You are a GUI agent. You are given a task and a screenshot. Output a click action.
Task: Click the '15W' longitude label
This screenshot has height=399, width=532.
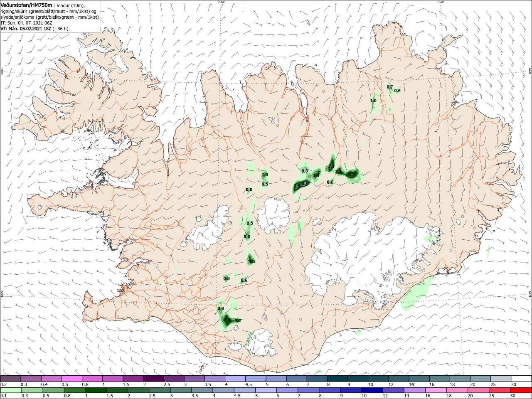click(440, 2)
